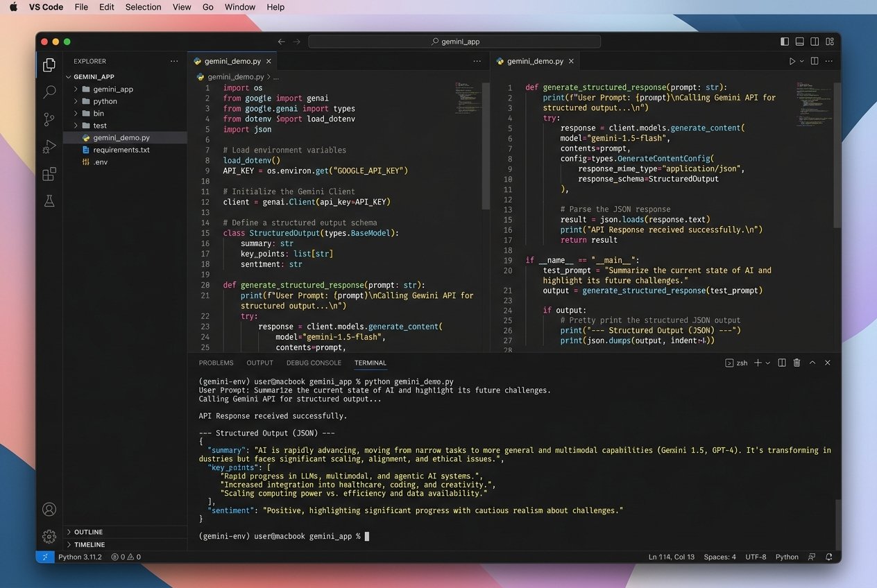This screenshot has width=877, height=588.
Task: Switch to the OUTPUT tab
Action: [260, 363]
